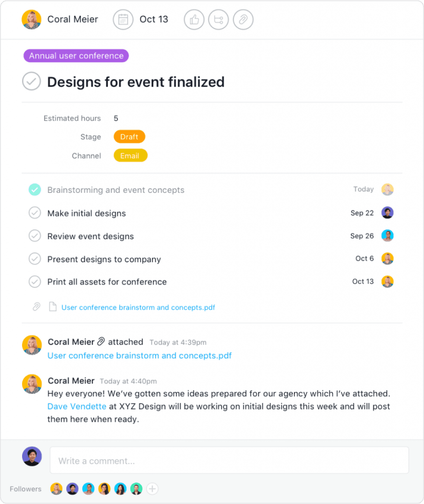Viewport: 424px width, 504px height.
Task: Click the thumbs-up like icon
Action: (194, 20)
